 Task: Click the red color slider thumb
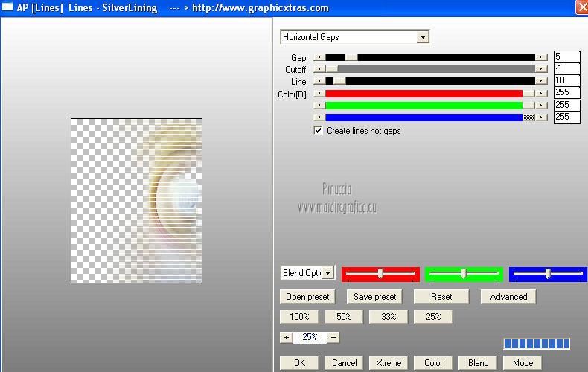(x=528, y=94)
